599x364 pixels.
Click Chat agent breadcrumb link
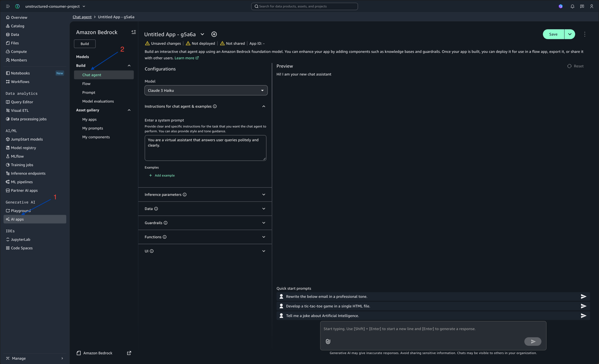coord(82,17)
